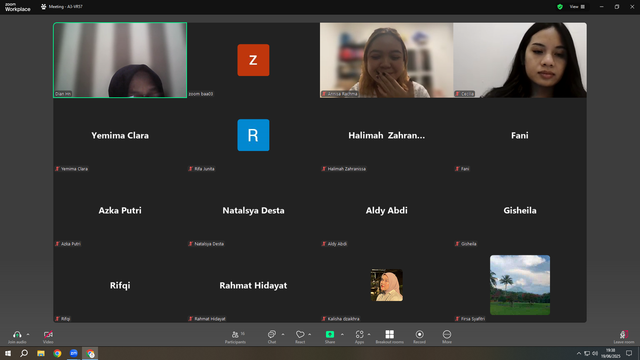Image resolution: width=640 pixels, height=360 pixels.
Task: Click Leave room
Action: (x=624, y=337)
